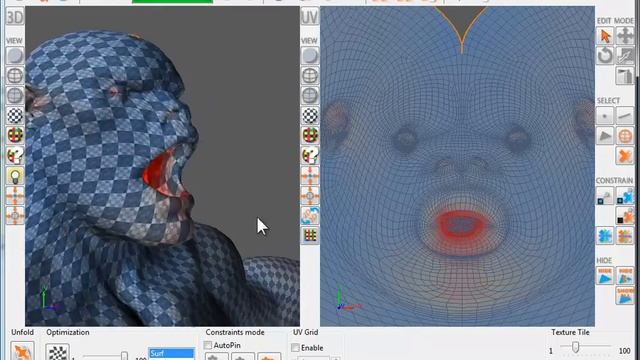Check the UV Grid Enable checkbox
The height and width of the screenshot is (360, 640).
[296, 348]
